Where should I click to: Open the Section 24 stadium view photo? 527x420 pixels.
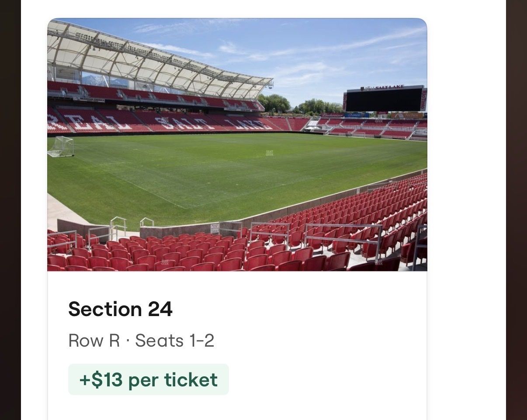[237, 145]
